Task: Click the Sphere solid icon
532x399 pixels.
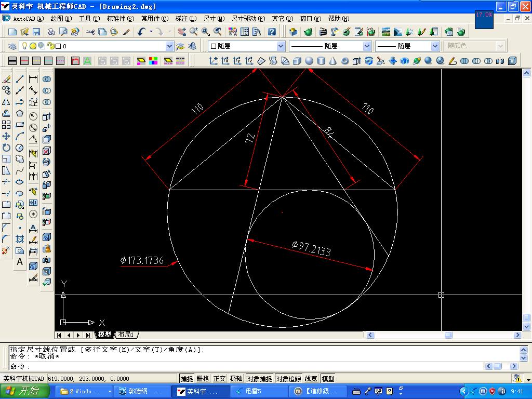Action: [309, 61]
